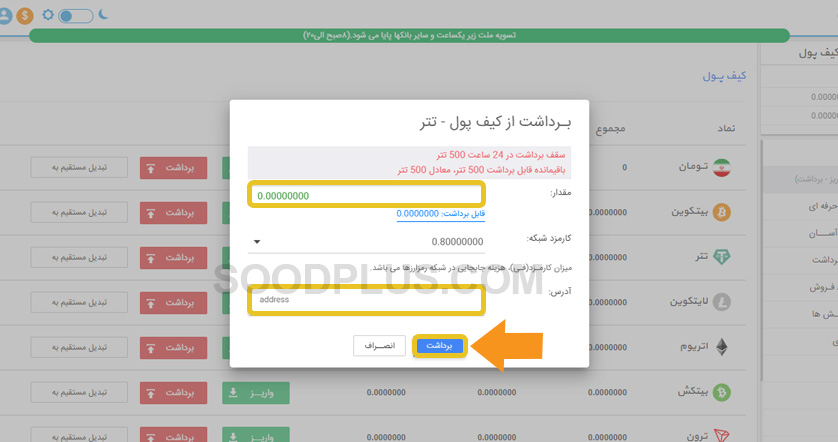Open the orange dollar coin icon
The width and height of the screenshot is (838, 442).
pos(25,16)
